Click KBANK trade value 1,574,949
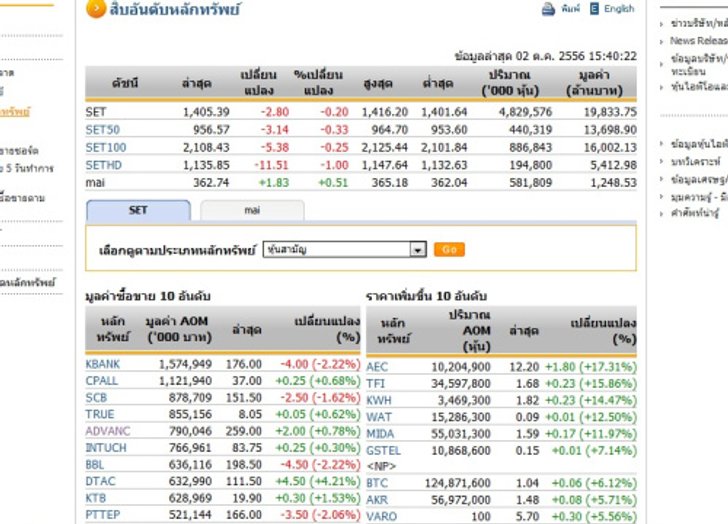The width and height of the screenshot is (728, 524). 185,364
